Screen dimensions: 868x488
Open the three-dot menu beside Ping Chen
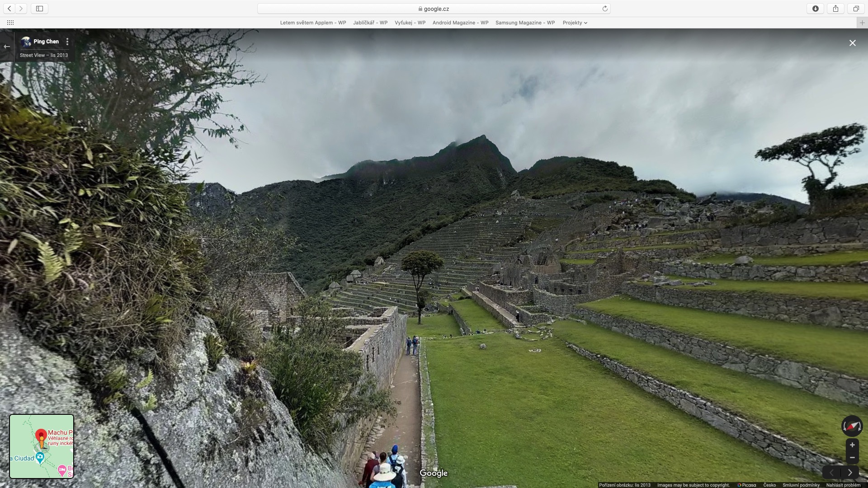pos(67,42)
